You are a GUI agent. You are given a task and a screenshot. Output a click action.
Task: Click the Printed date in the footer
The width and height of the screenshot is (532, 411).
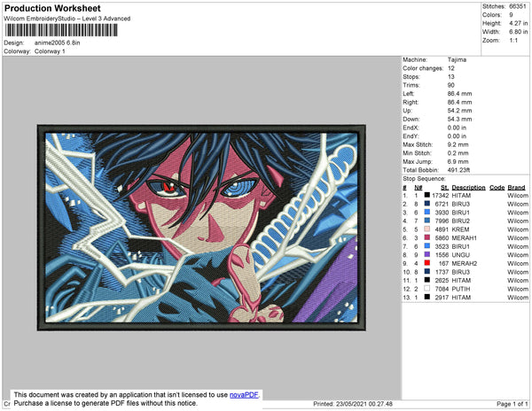point(353,404)
